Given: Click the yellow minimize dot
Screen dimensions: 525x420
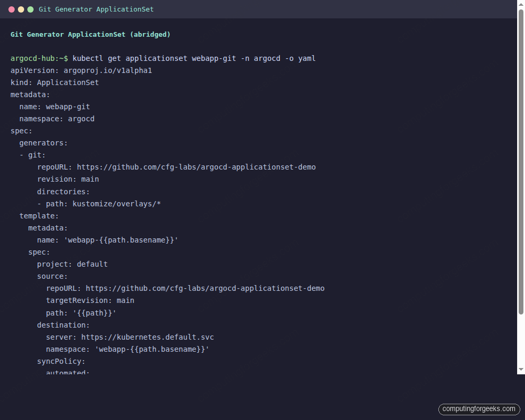Looking at the screenshot, I should pos(20,9).
